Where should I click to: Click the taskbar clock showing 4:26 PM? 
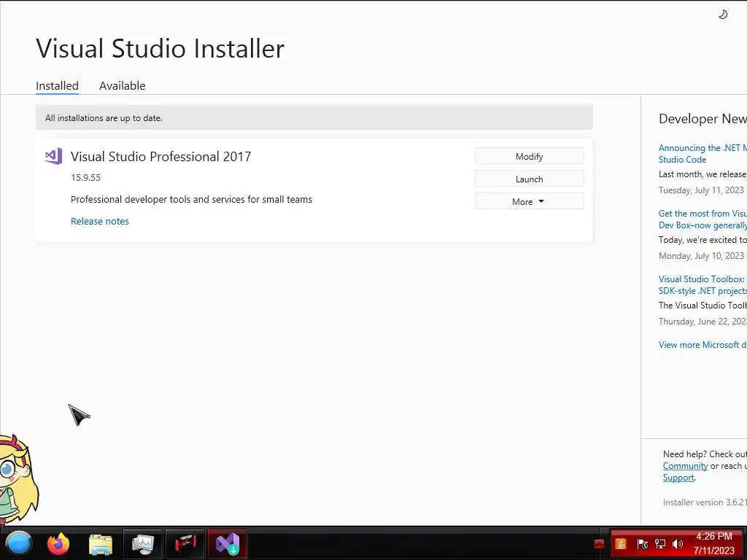pyautogui.click(x=714, y=543)
